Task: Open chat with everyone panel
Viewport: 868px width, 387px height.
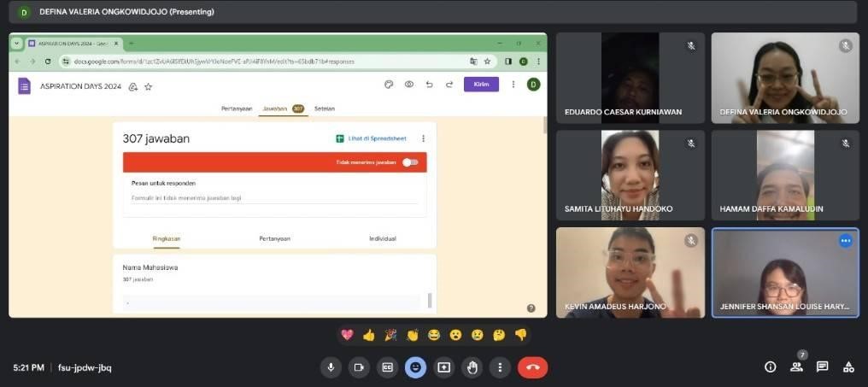Action: (823, 366)
